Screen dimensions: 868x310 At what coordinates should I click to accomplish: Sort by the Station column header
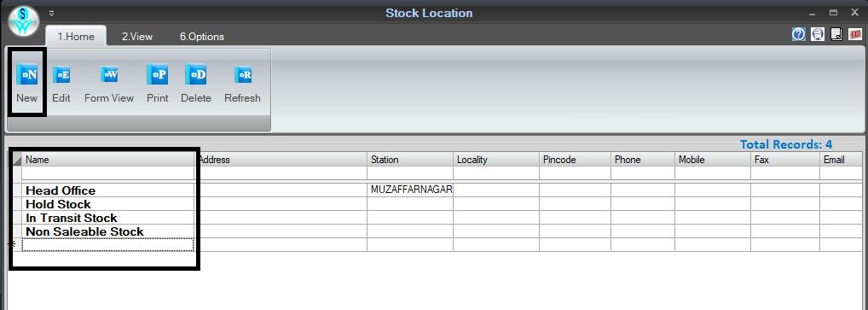pos(409,160)
